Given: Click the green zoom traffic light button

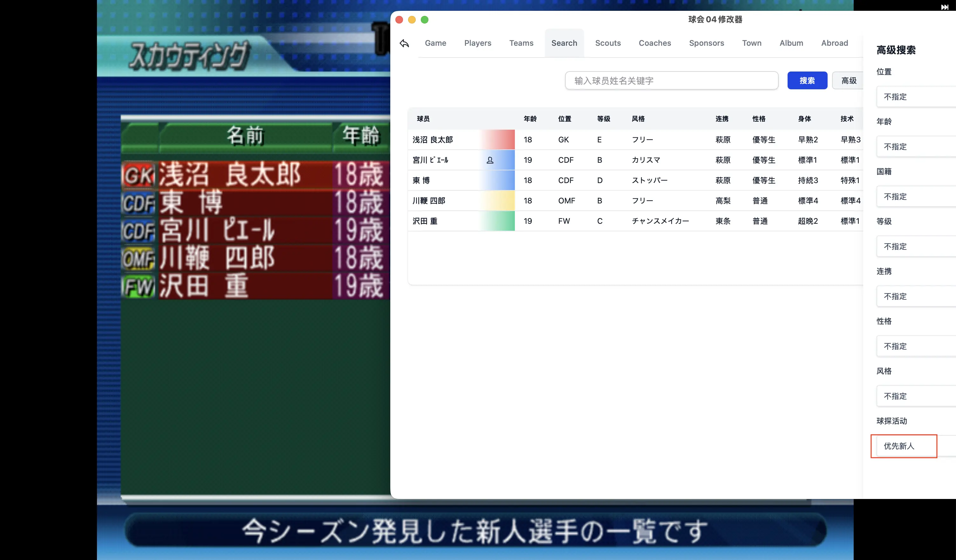Looking at the screenshot, I should tap(425, 20).
